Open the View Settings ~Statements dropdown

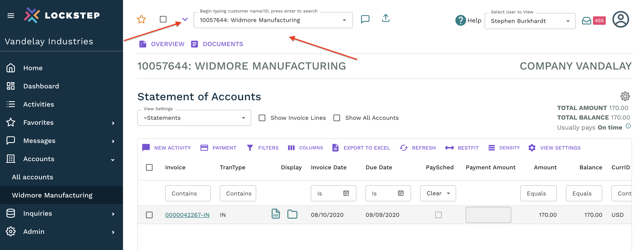click(194, 118)
